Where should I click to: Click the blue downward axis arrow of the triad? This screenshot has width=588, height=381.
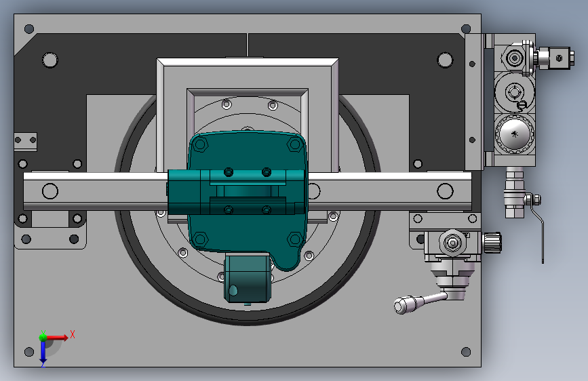tap(43, 352)
